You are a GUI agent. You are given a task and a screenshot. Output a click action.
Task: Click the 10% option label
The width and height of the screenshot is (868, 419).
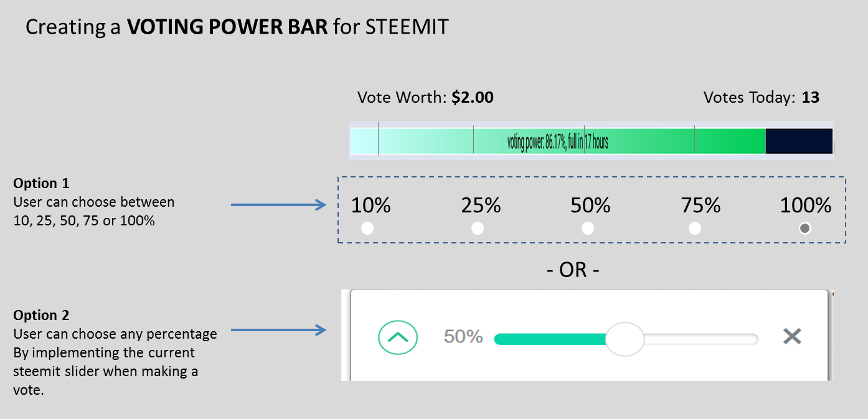click(x=370, y=205)
